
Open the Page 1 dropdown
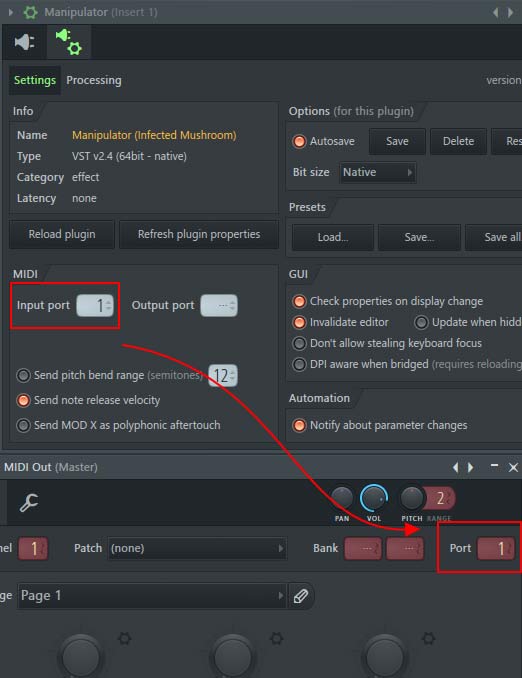152,596
